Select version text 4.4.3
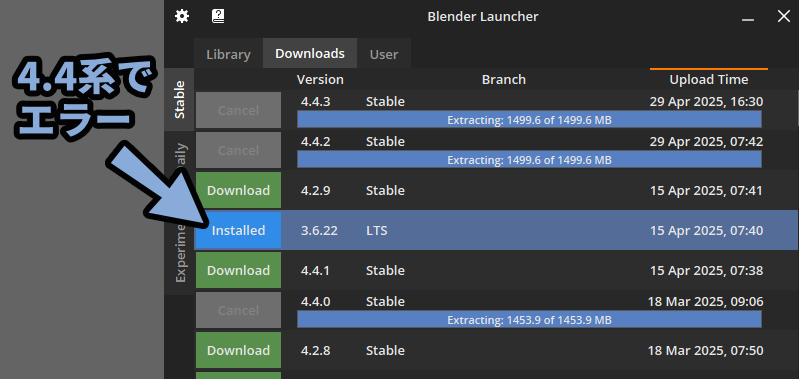 pos(315,102)
